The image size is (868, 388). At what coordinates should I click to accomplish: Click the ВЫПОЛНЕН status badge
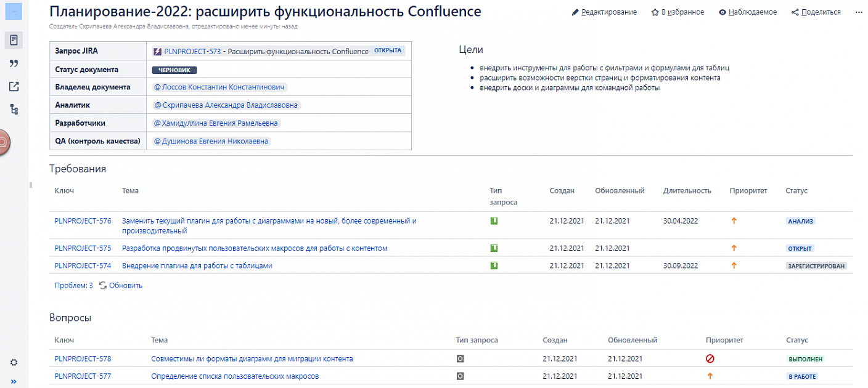tap(805, 359)
